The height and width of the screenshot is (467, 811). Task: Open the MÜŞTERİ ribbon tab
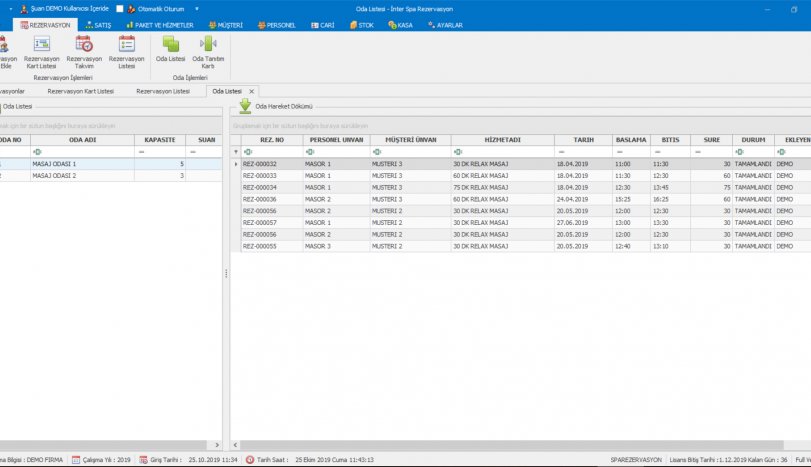[x=226, y=25]
